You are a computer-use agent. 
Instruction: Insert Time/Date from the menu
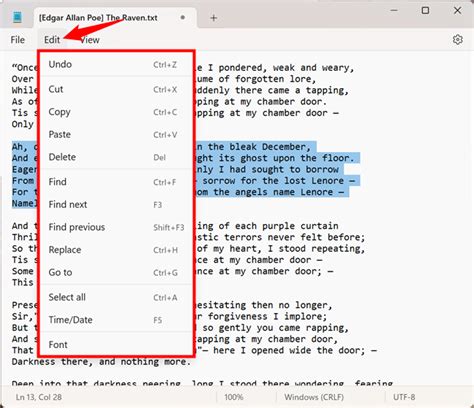[116, 320]
